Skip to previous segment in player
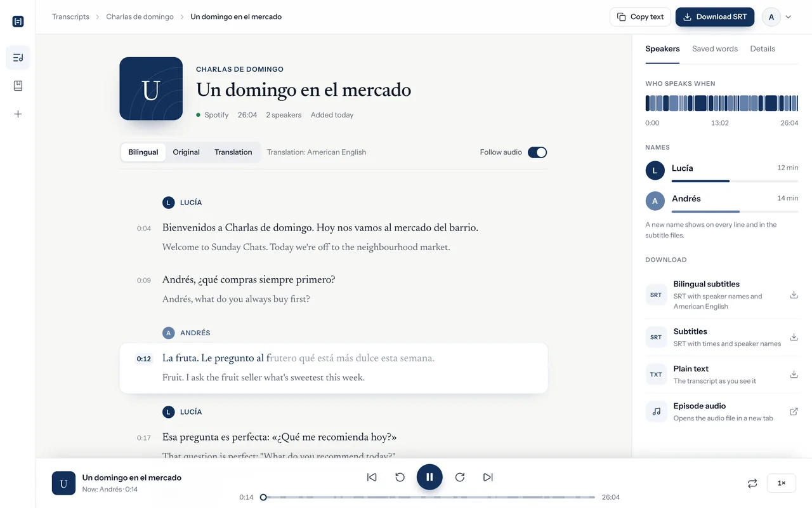The image size is (812, 508). point(372,477)
